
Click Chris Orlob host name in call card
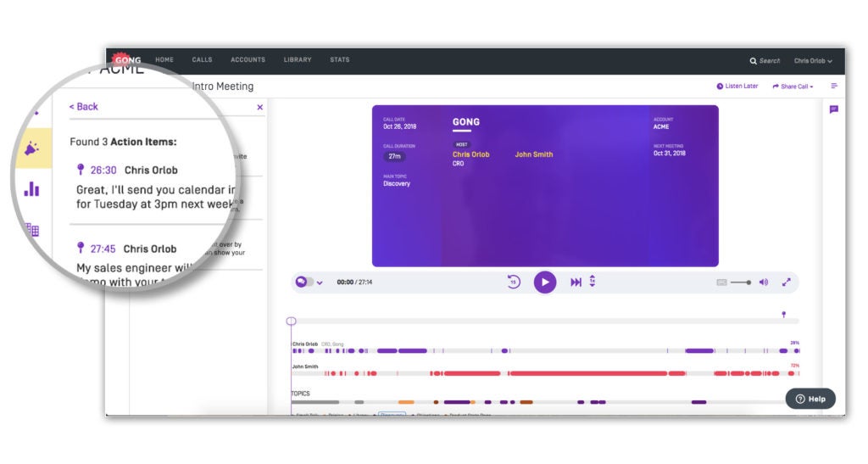[471, 154]
